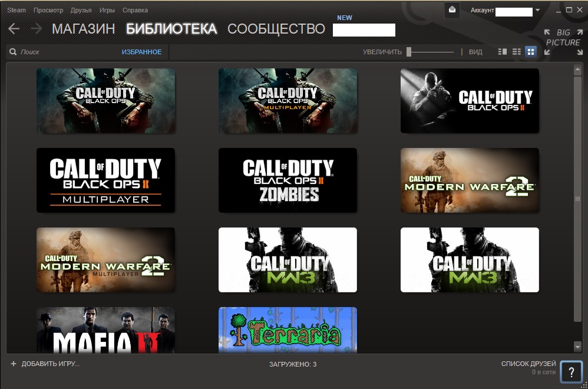Open the Просмотр menu

(48, 10)
